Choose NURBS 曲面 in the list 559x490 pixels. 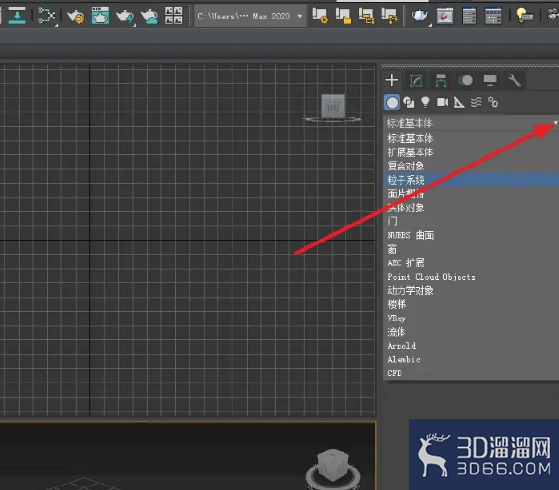471,235
